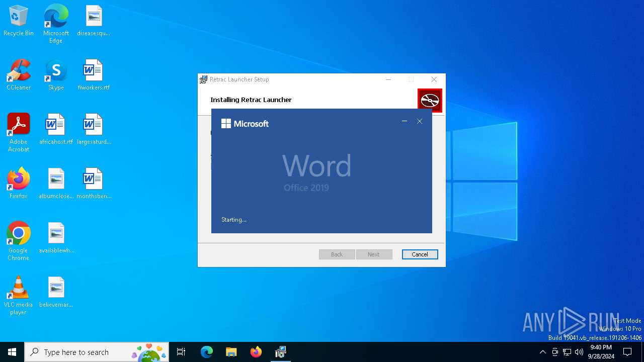
Task: Show hidden system tray icons
Action: tap(542, 352)
